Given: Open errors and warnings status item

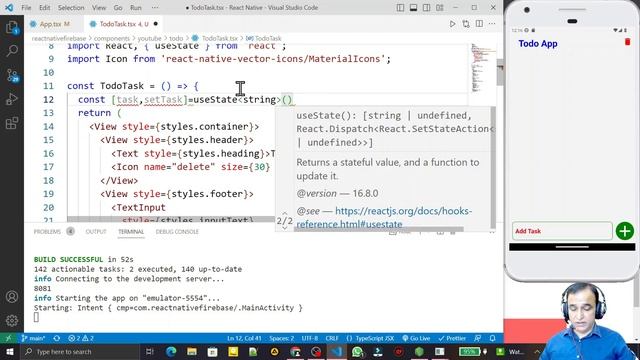Looking at the screenshot, I should click(x=81, y=338).
